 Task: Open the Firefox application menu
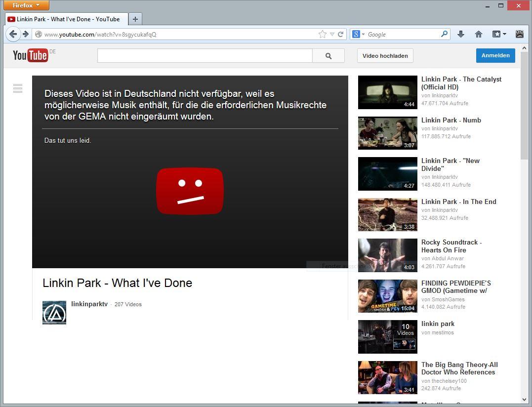point(26,5)
